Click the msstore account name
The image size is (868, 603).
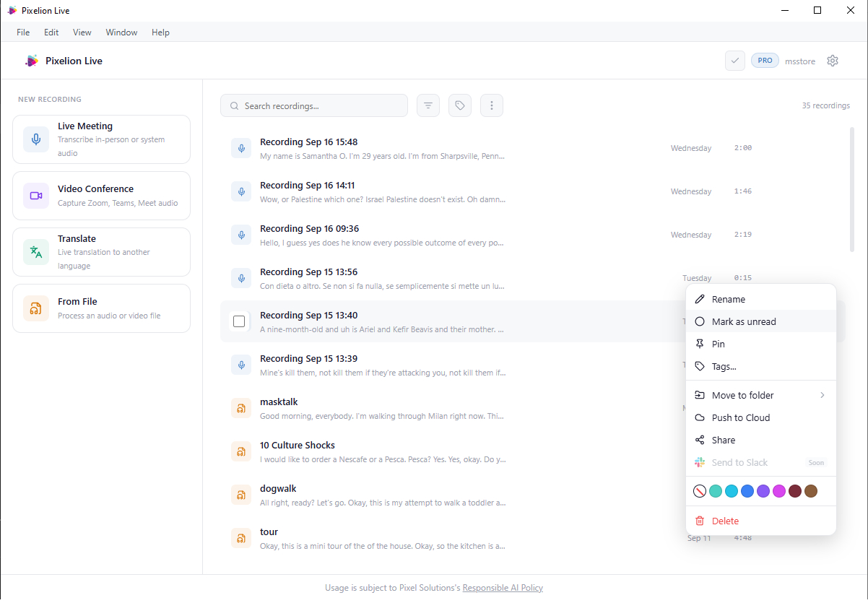800,61
